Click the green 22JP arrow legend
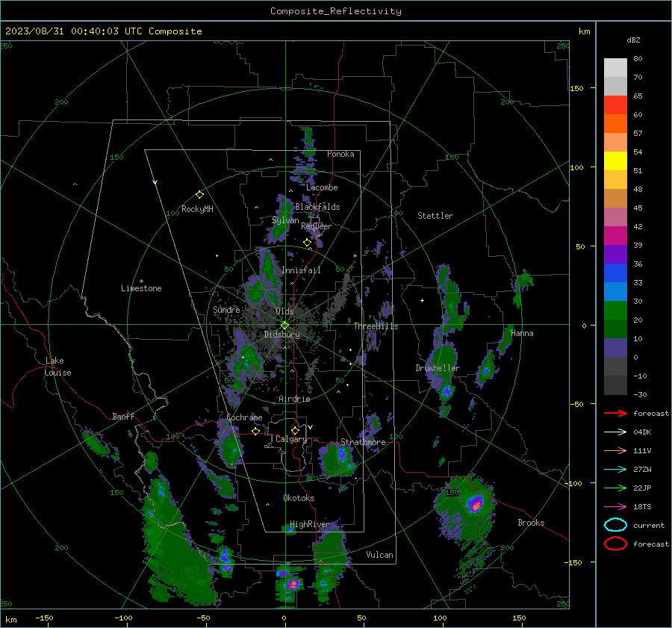Viewport: 672px width, 628px height. tap(616, 488)
